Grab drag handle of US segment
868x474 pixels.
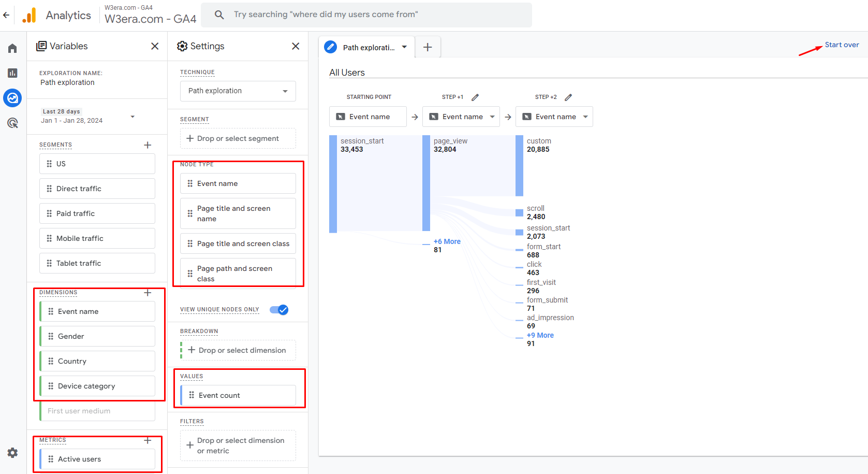point(49,164)
